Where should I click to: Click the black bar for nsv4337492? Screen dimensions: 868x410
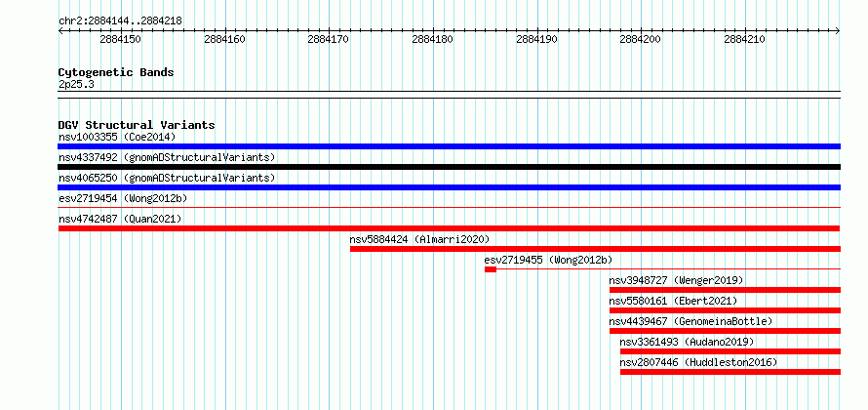(x=449, y=167)
